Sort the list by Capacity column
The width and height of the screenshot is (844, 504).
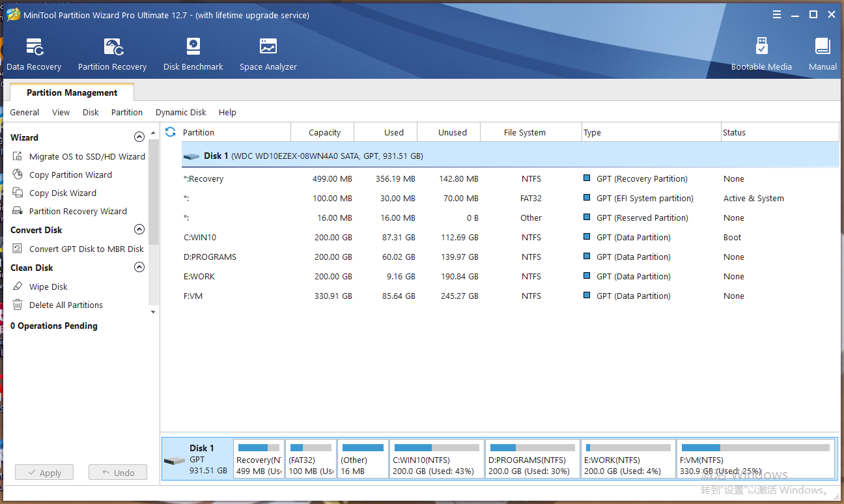coord(324,132)
